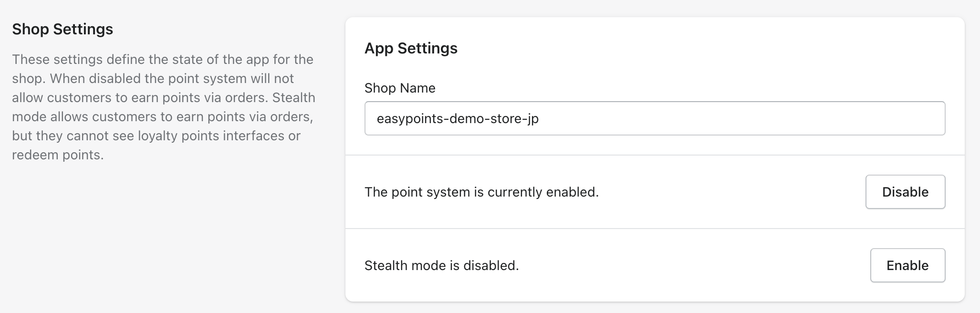Click the Shop Settings section heading
The height and width of the screenshot is (313, 980).
(x=63, y=29)
